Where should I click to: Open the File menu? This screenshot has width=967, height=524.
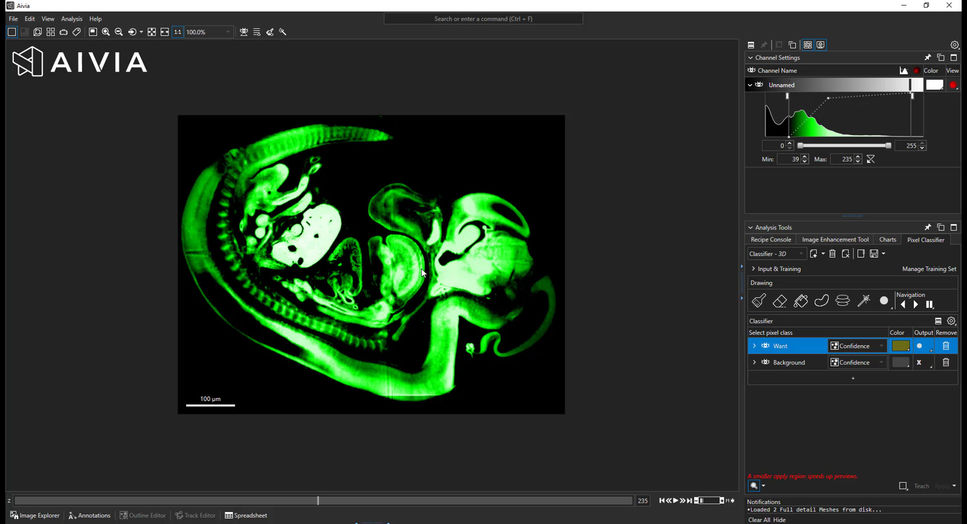[13, 19]
